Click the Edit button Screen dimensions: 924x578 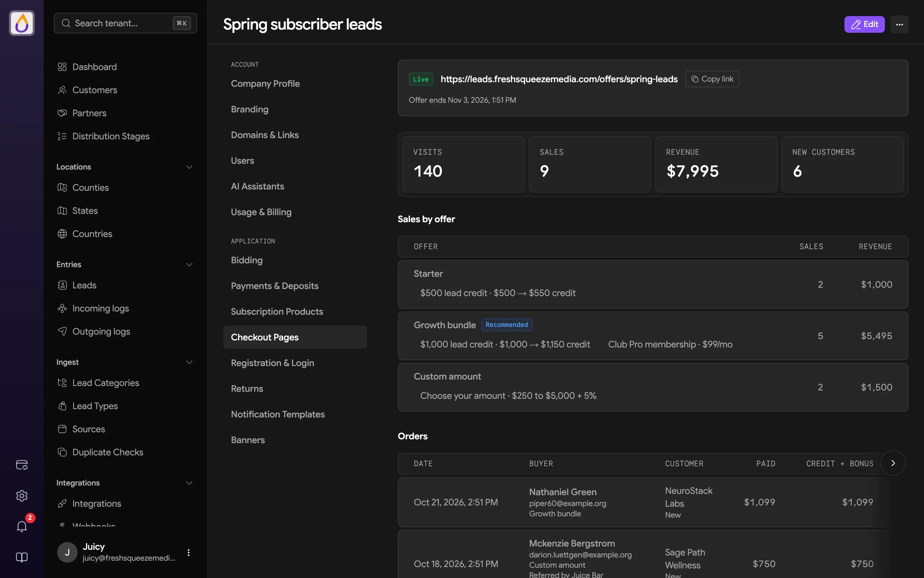tap(864, 24)
